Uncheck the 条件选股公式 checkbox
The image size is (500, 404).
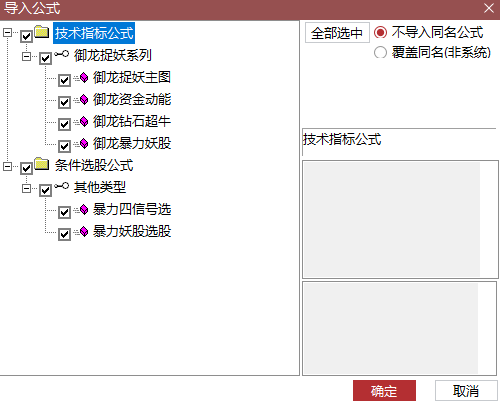(27, 168)
